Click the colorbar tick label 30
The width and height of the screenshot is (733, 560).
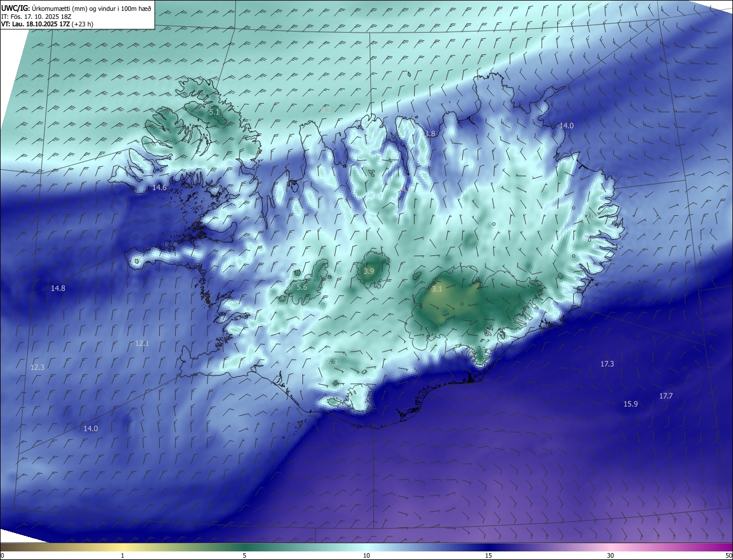coord(610,555)
